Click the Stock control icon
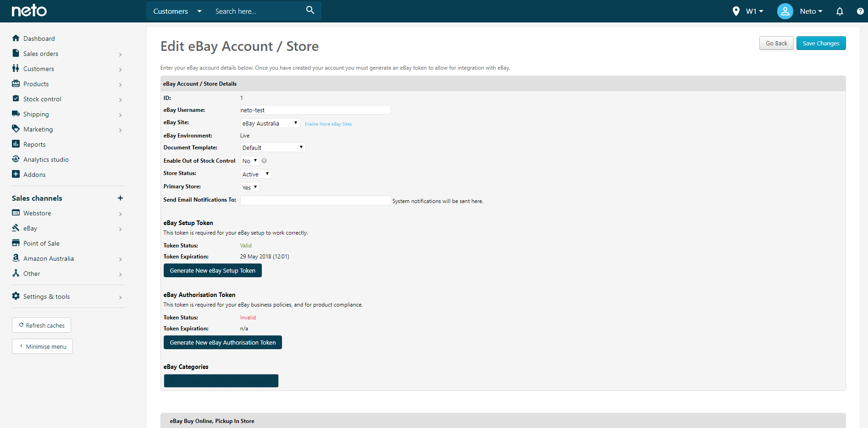Image resolution: width=868 pixels, height=428 pixels. tap(16, 99)
